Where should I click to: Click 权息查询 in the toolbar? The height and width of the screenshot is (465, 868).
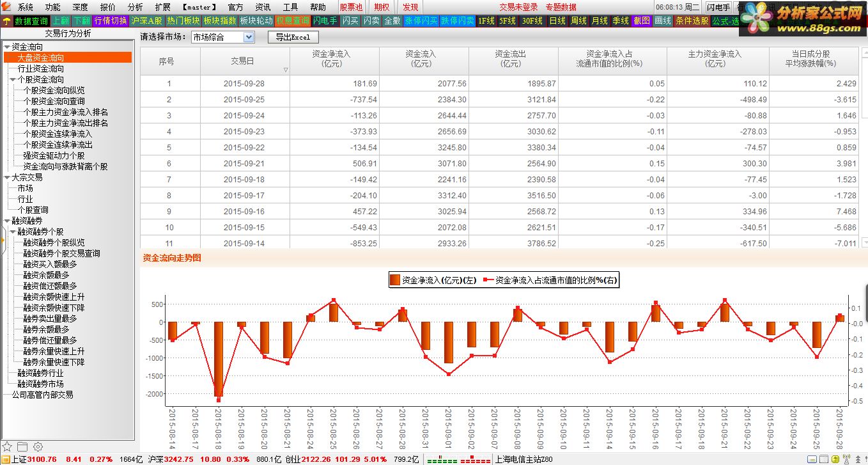(x=293, y=21)
